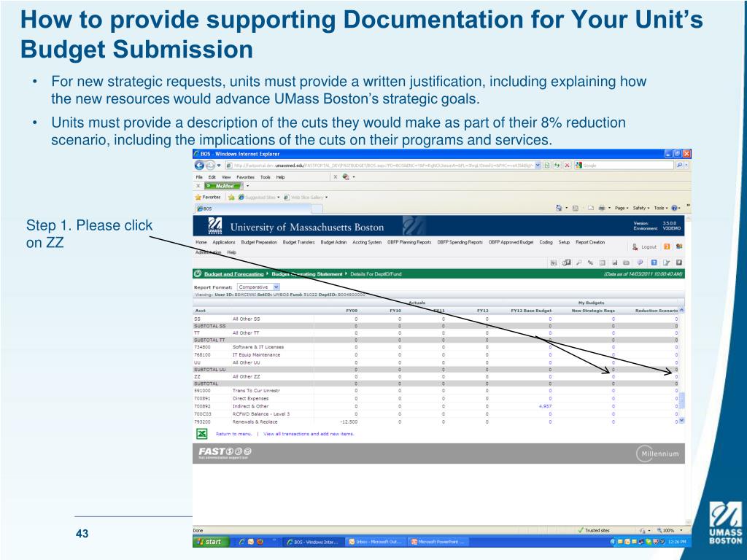The image size is (747, 560).
Task: Click the Budget Operating Statement breadcrumb
Action: pyautogui.click(x=307, y=274)
